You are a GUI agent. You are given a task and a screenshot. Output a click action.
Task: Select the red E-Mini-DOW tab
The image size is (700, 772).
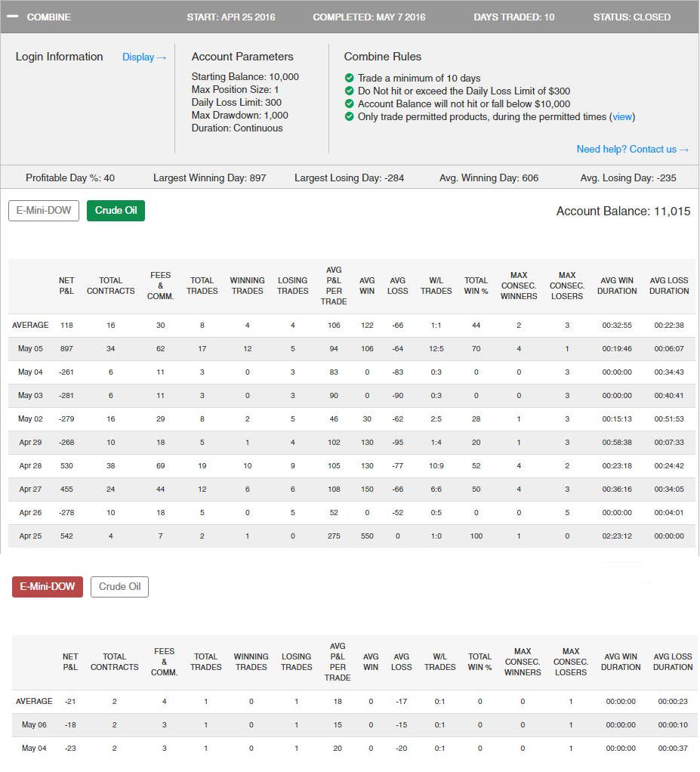coord(48,586)
